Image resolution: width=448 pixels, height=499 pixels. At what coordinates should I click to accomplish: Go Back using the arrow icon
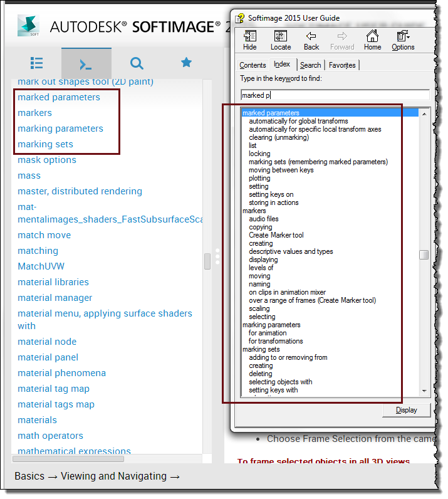[x=311, y=40]
